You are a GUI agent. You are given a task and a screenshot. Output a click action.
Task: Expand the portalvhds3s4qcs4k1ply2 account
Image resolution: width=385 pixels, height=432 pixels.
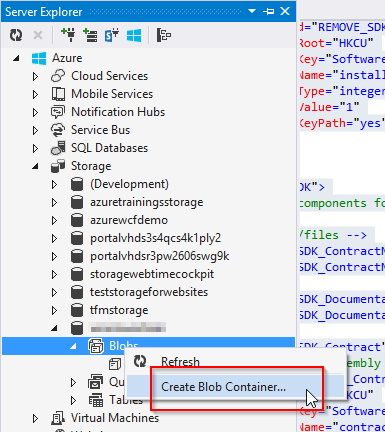(54, 238)
